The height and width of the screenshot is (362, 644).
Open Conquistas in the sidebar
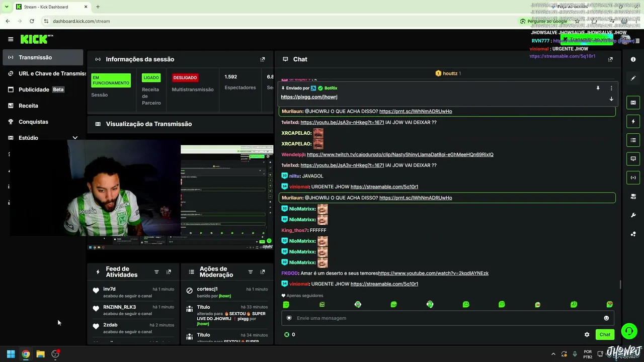tap(43, 122)
